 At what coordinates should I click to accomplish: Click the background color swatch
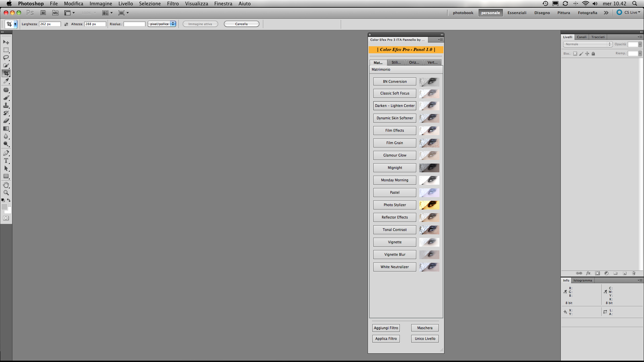click(x=9, y=212)
